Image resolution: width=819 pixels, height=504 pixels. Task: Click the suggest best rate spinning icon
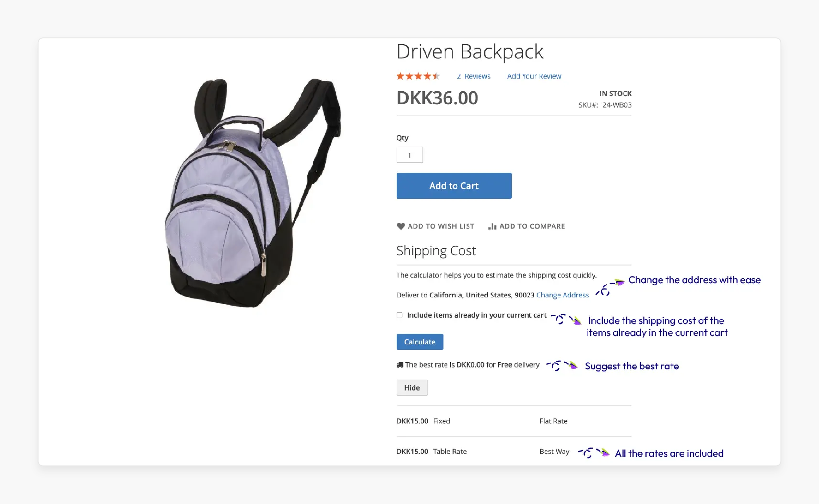point(555,366)
